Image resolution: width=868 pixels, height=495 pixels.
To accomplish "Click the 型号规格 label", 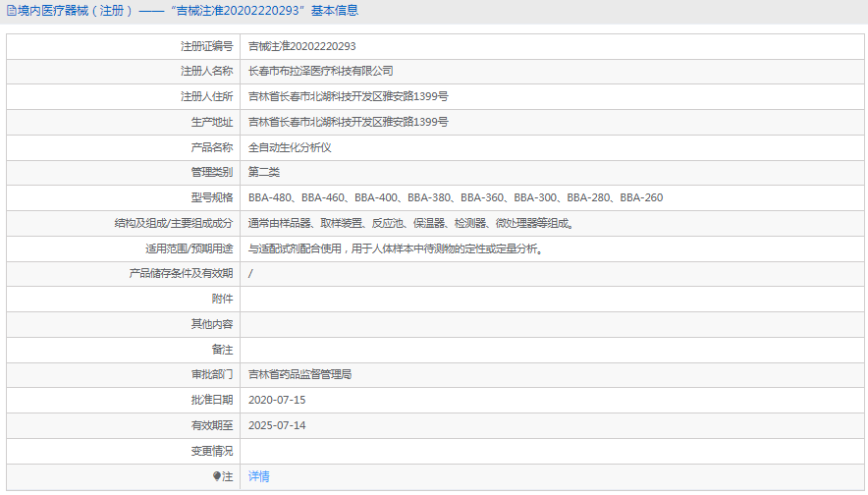I will (x=212, y=197).
